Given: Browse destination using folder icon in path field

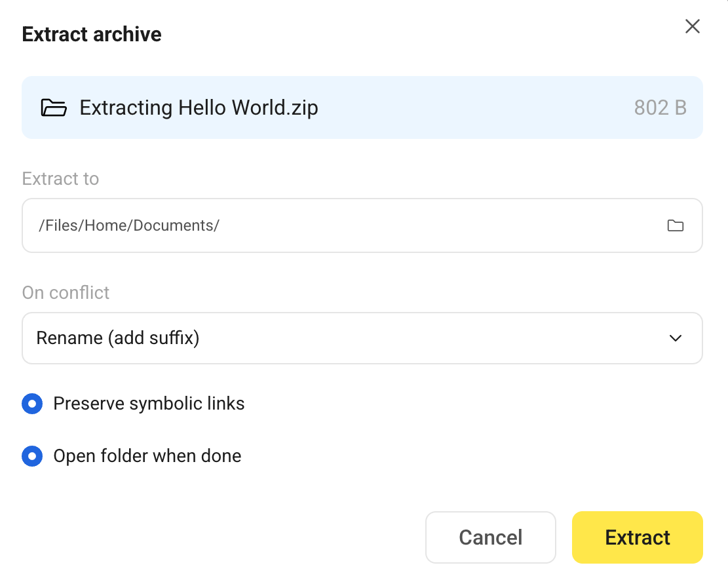Looking at the screenshot, I should 675,225.
